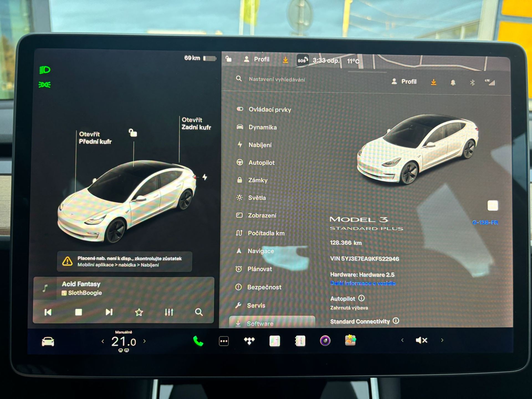Open Bezpečnost safety settings
This screenshot has height=399, width=532.
(258, 287)
